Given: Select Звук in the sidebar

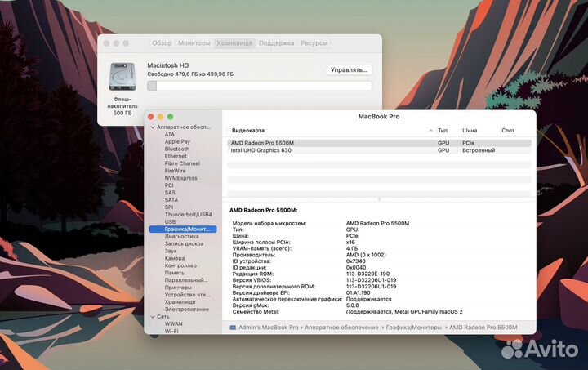Looking at the screenshot, I should (170, 251).
